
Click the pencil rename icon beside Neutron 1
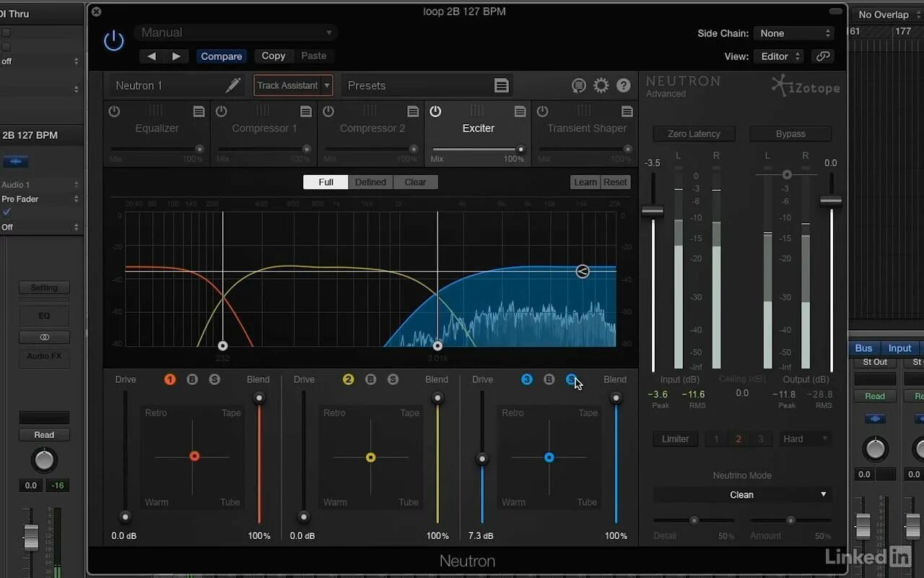pyautogui.click(x=233, y=85)
